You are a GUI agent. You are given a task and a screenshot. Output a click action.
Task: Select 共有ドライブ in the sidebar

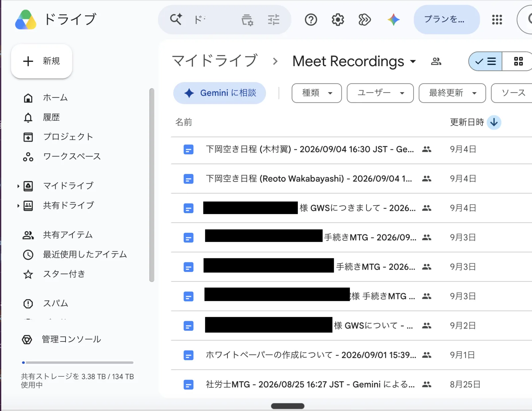pos(68,205)
